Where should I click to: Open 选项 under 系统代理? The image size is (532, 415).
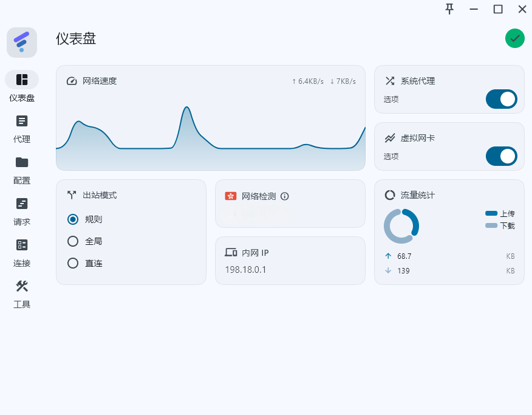(391, 99)
